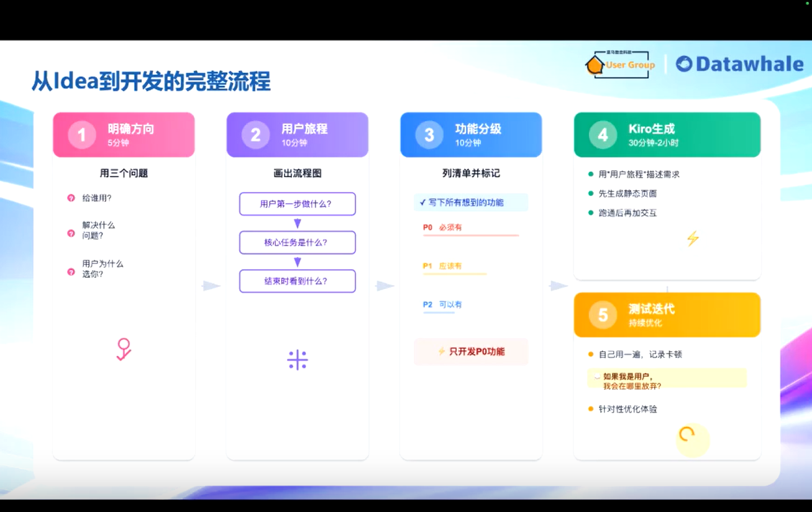Click arrow between 功能分级 and Kiro生成 cards

(x=559, y=286)
